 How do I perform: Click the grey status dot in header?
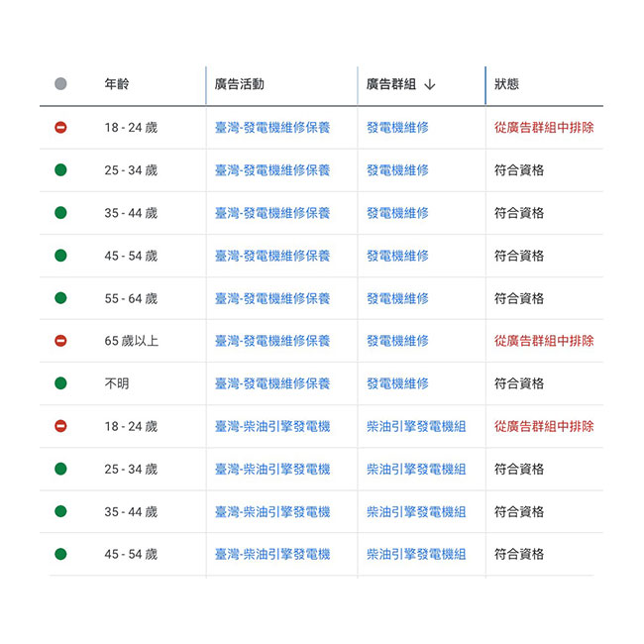60,84
